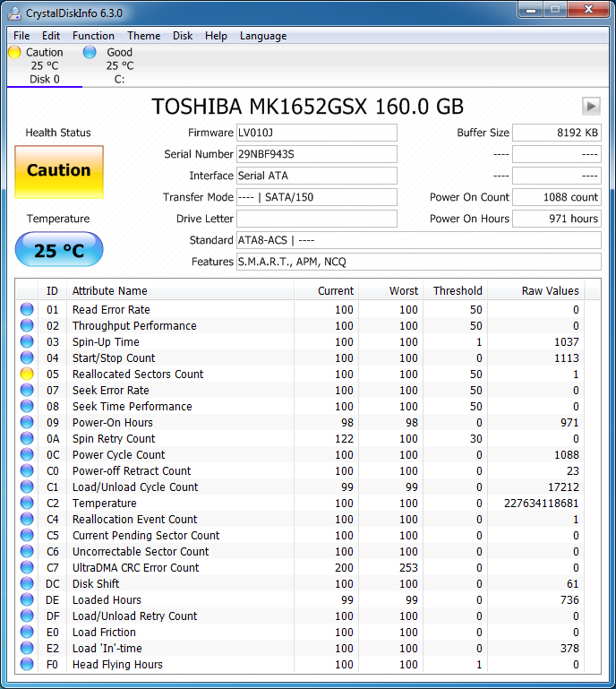Screen dimensions: 616x689
Task: Click blue status icon for Load Friction
Action: (27, 632)
